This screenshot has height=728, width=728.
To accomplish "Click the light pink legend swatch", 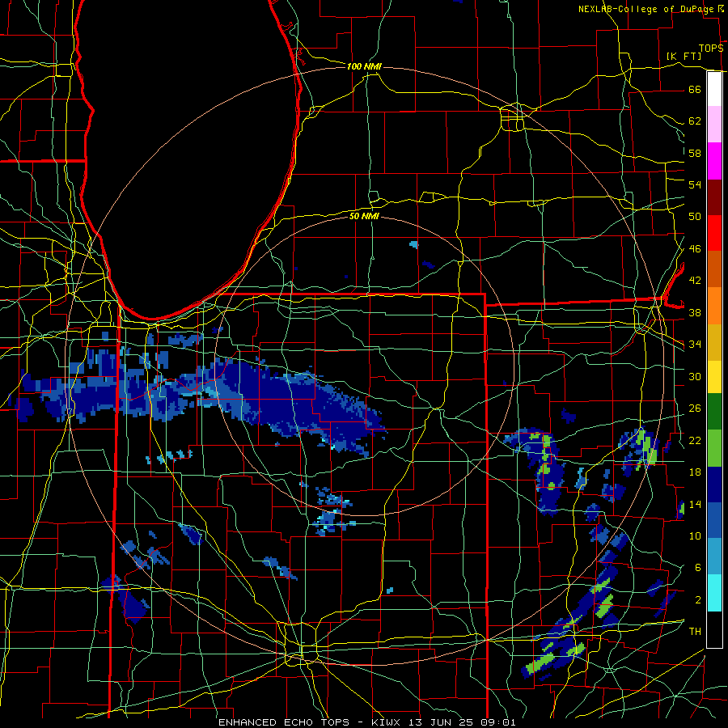I will click(x=714, y=124).
